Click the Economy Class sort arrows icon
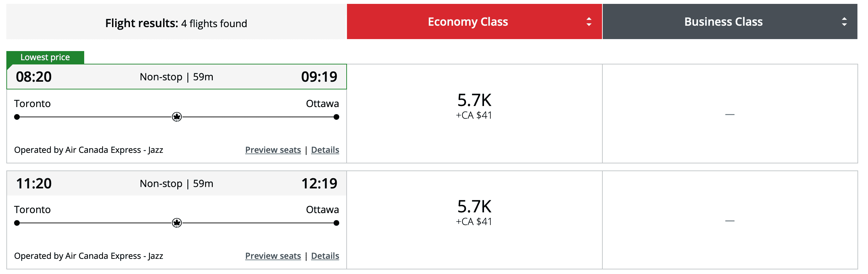This screenshot has height=274, width=868. click(x=589, y=22)
